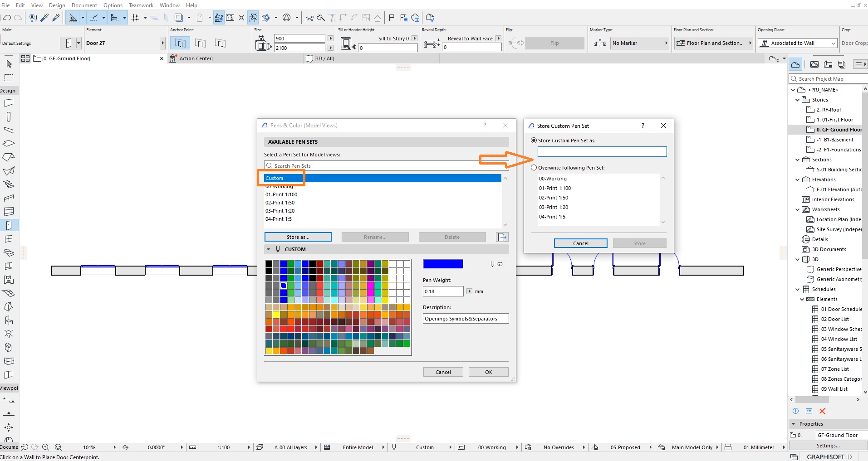Image resolution: width=868 pixels, height=461 pixels.
Task: Open the Design menu
Action: [57, 5]
